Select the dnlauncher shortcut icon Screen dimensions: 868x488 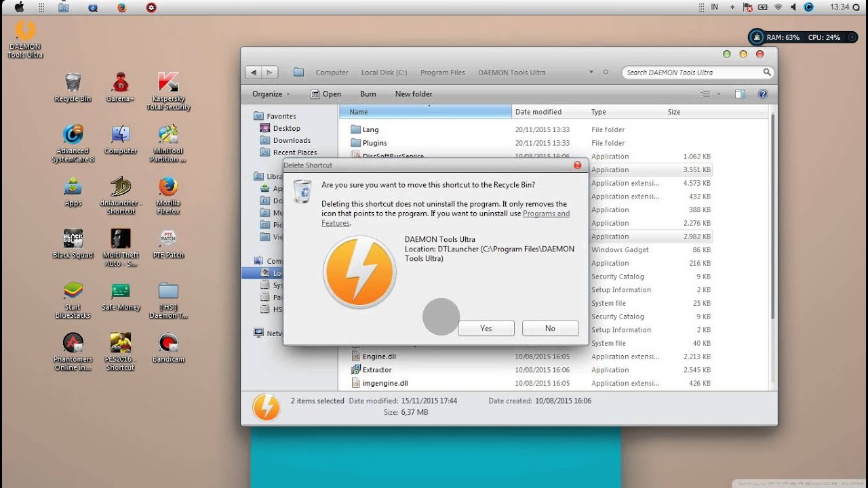pos(120,196)
